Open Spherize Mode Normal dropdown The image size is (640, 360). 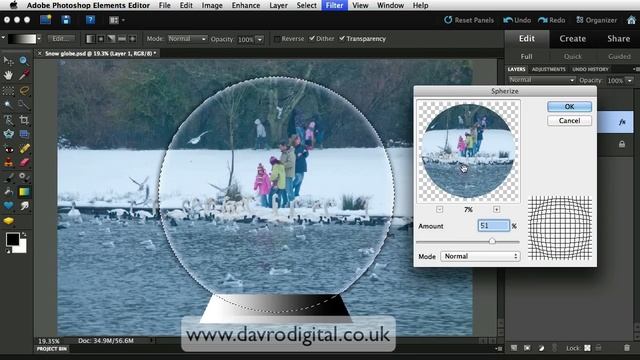pyautogui.click(x=480, y=256)
